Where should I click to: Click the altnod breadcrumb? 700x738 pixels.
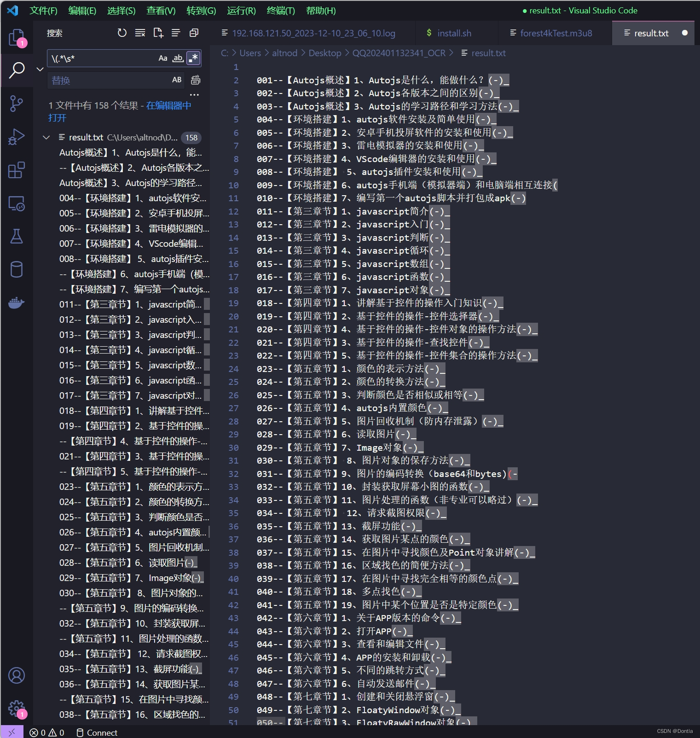click(x=284, y=53)
